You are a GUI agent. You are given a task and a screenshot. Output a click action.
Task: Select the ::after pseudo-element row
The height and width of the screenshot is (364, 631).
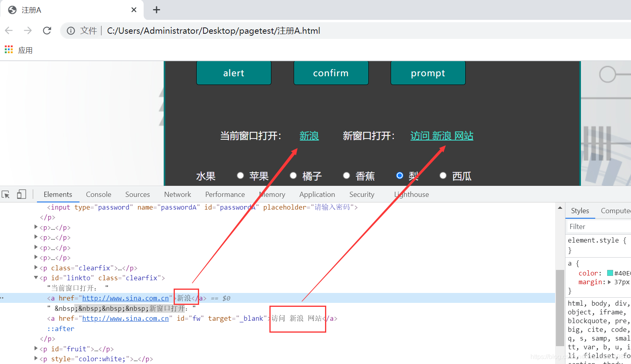pos(61,329)
